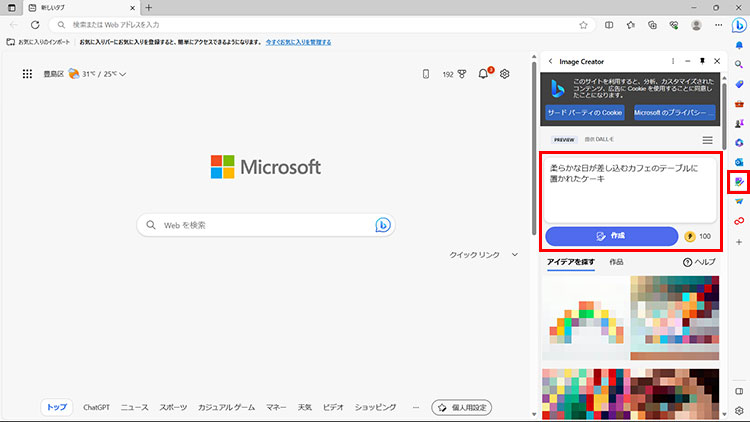Click the Image Creator prompt text area

630,188
